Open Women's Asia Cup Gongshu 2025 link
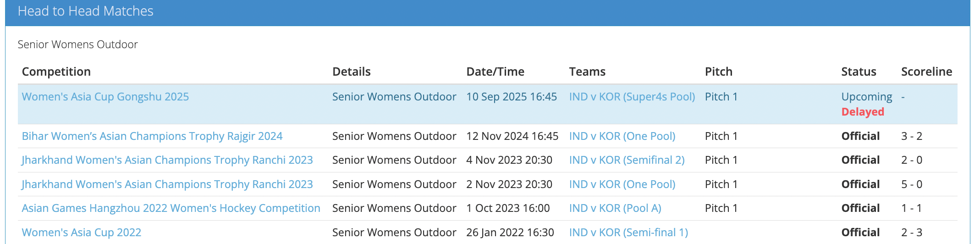Image resolution: width=980 pixels, height=244 pixels. 105,97
